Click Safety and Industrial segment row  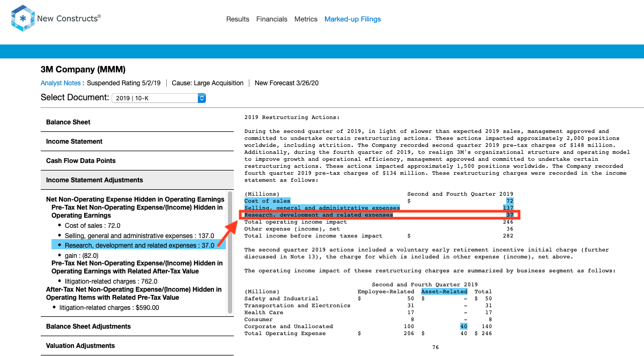[368, 299]
